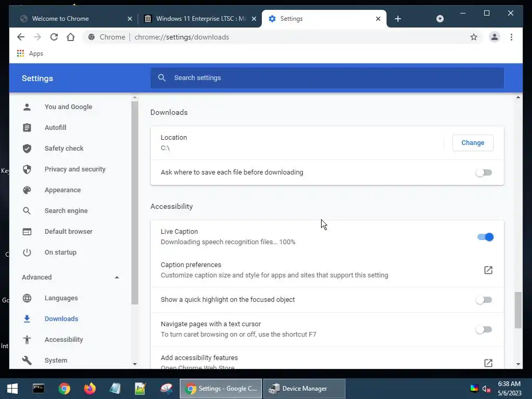Launch Firefox from the taskbar
532x399 pixels.
click(x=90, y=389)
